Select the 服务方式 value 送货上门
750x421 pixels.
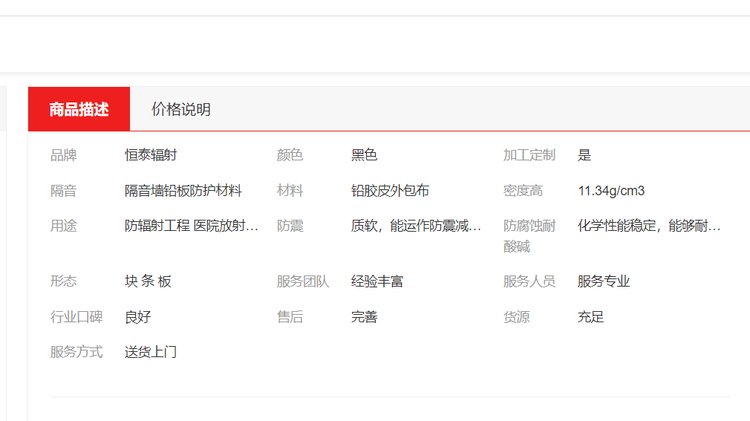point(151,352)
